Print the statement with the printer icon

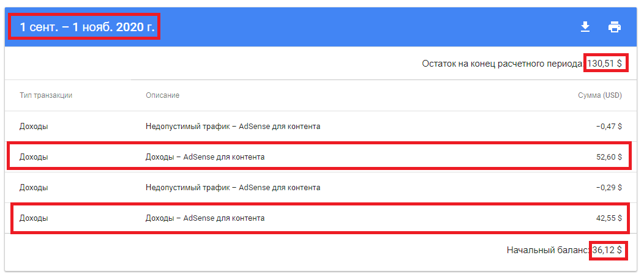615,27
